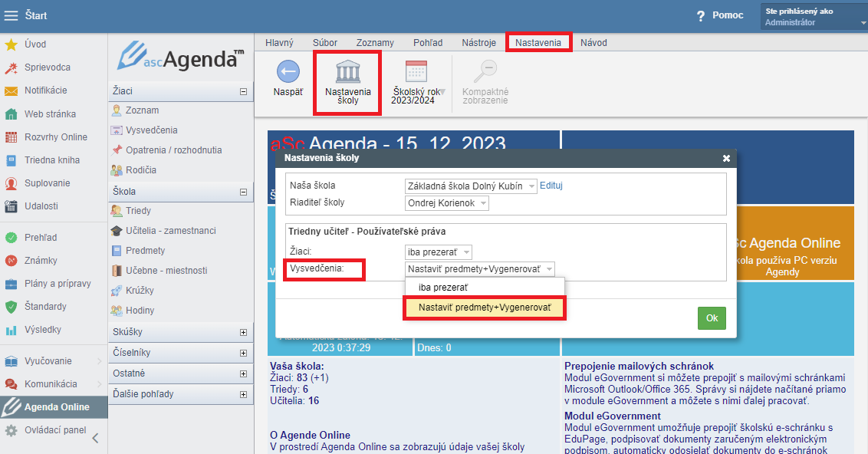Open Sprievodca wizard icon in sidebar
The height and width of the screenshot is (454, 868).
point(11,67)
